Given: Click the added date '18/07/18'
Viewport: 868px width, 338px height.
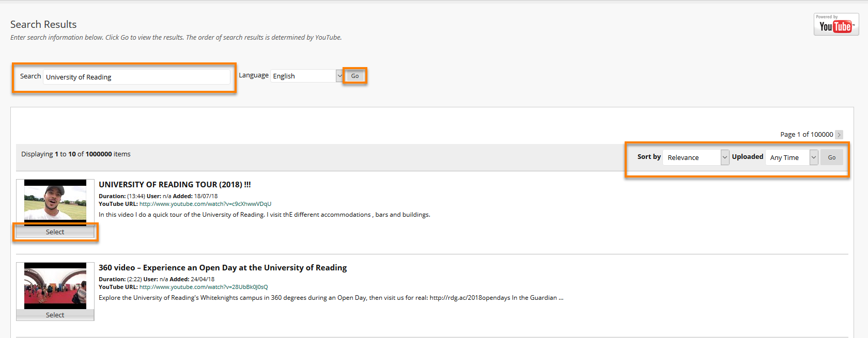Looking at the screenshot, I should tap(206, 196).
